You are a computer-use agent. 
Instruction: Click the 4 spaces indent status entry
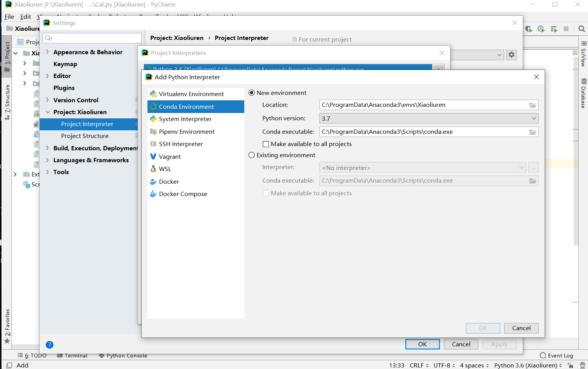tap(474, 365)
